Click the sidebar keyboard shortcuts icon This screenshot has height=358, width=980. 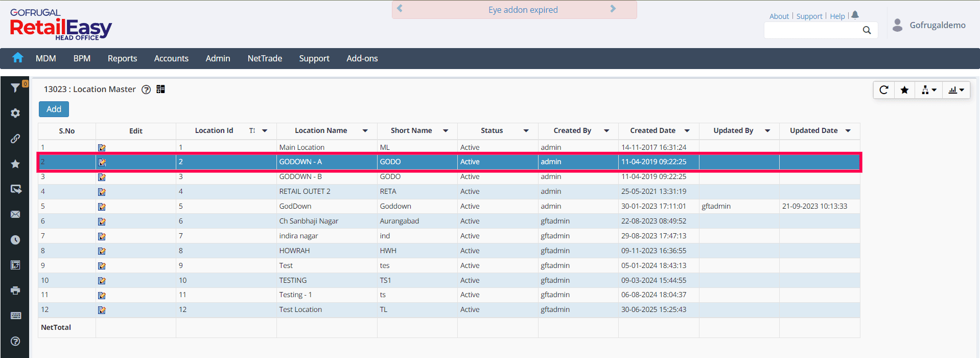click(x=15, y=316)
